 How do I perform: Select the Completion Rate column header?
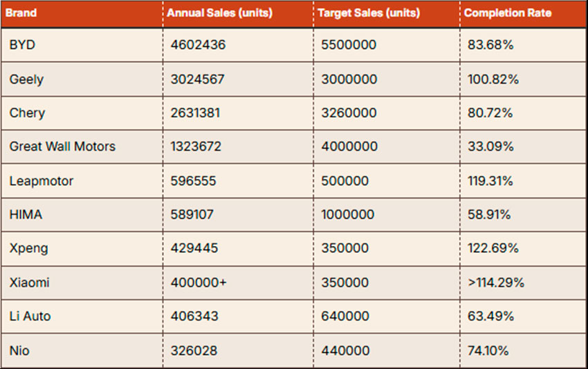point(508,13)
